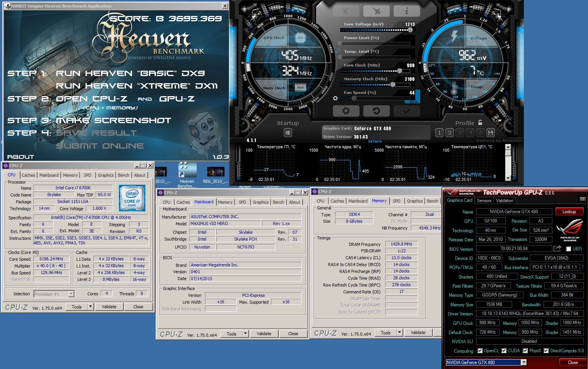Viewport: 588px width, 369px height.
Task: Select the RE6_2015 desktop icon
Action: [216, 172]
